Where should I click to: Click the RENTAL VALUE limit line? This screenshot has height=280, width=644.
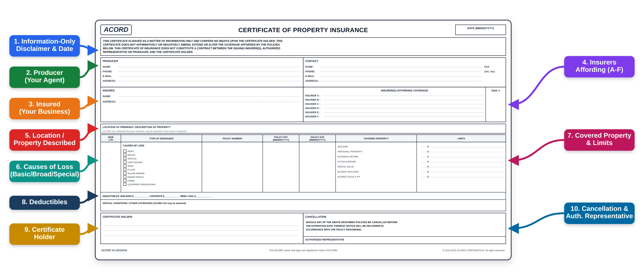(462, 167)
